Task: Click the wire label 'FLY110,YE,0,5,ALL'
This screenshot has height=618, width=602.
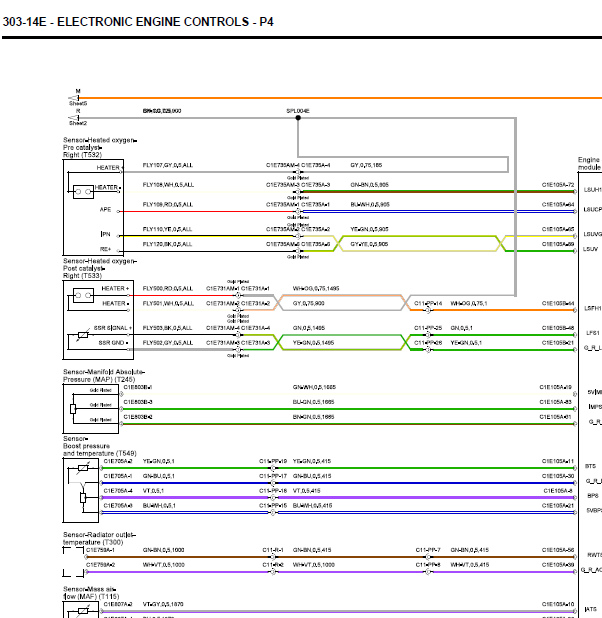Action: coord(167,229)
